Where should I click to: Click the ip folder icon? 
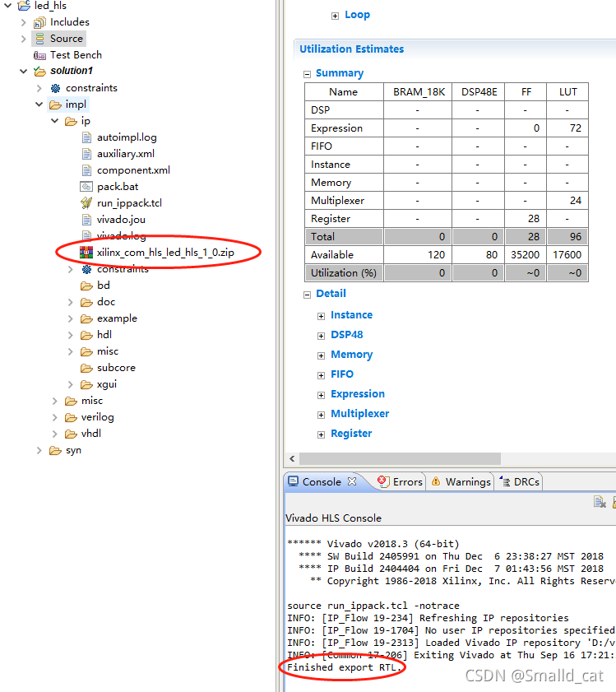(x=71, y=121)
